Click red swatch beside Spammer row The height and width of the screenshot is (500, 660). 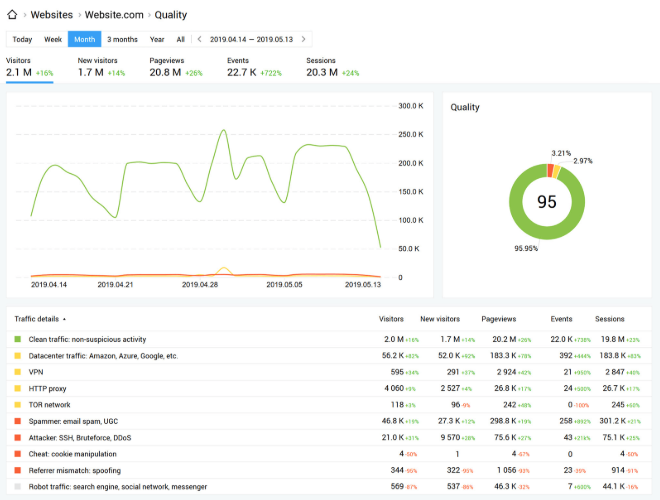pyautogui.click(x=18, y=421)
